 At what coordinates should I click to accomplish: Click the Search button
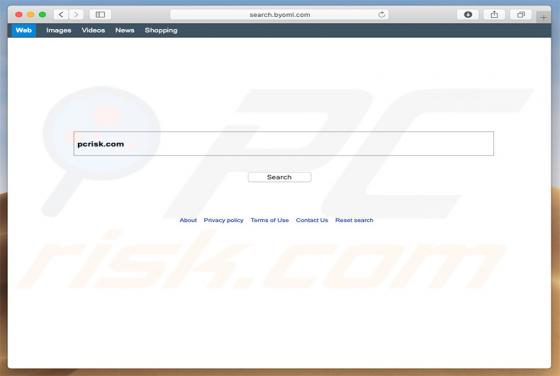click(x=280, y=177)
